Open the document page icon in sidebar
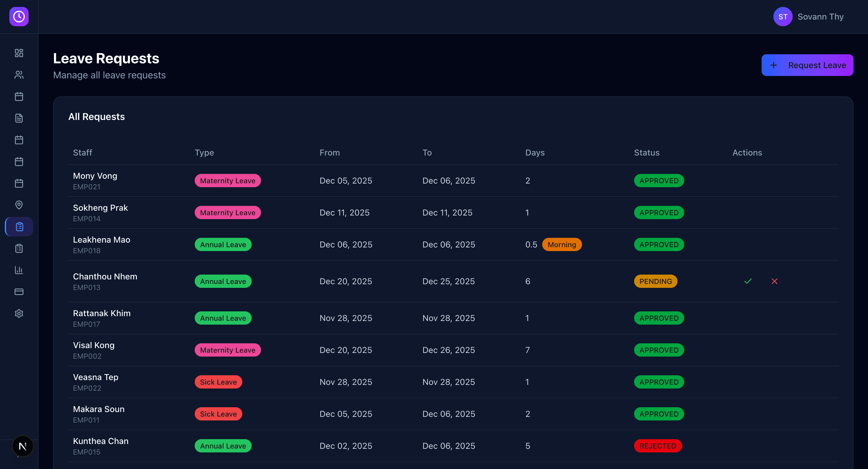Viewport: 868px width, 469px height. 18,118
